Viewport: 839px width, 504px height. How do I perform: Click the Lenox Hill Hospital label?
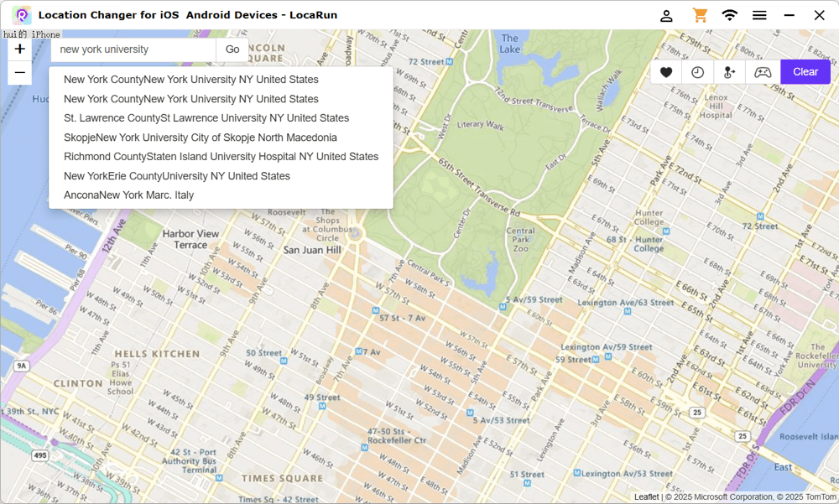[716, 107]
